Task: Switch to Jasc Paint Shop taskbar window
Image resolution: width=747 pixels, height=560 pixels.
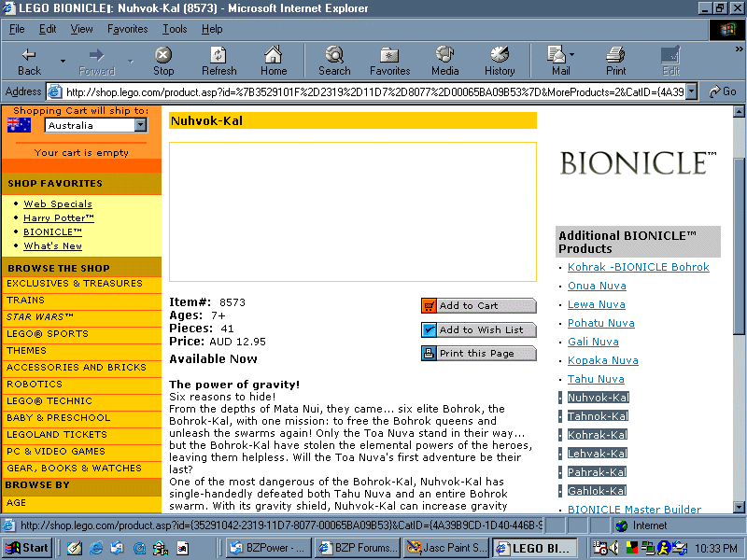Action: point(446,548)
